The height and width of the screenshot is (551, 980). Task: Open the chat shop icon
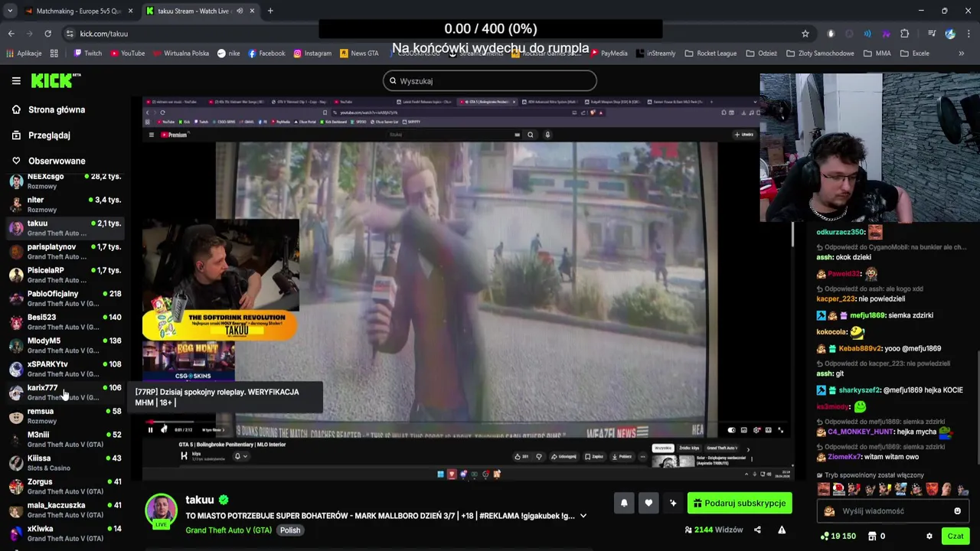(x=871, y=536)
